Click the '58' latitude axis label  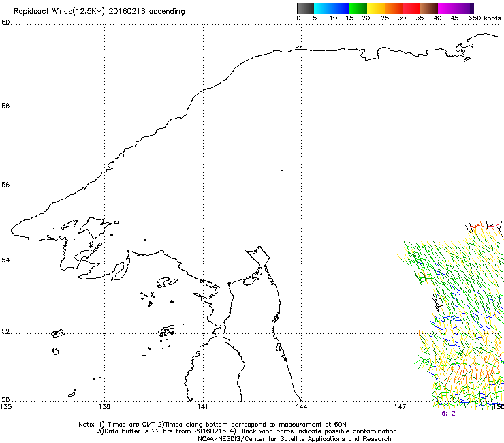[5, 106]
